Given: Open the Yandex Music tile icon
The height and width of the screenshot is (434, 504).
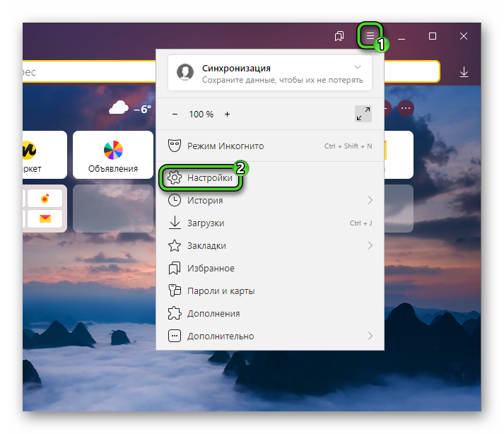Looking at the screenshot, I should point(45,199).
